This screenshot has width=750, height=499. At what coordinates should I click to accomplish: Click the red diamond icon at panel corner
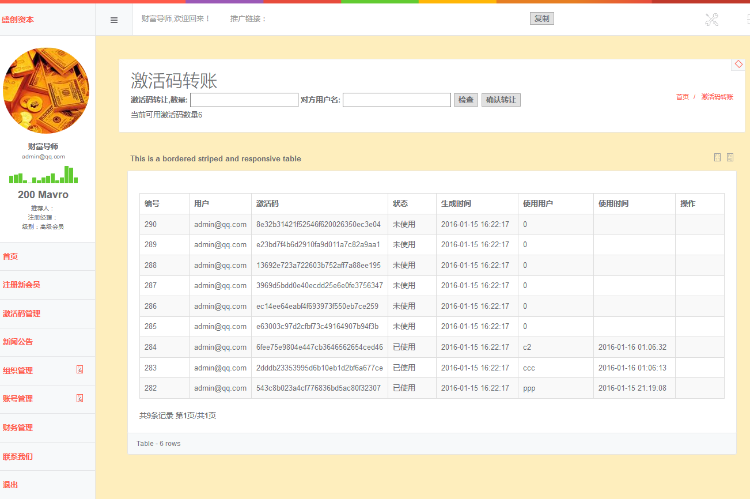pos(738,64)
